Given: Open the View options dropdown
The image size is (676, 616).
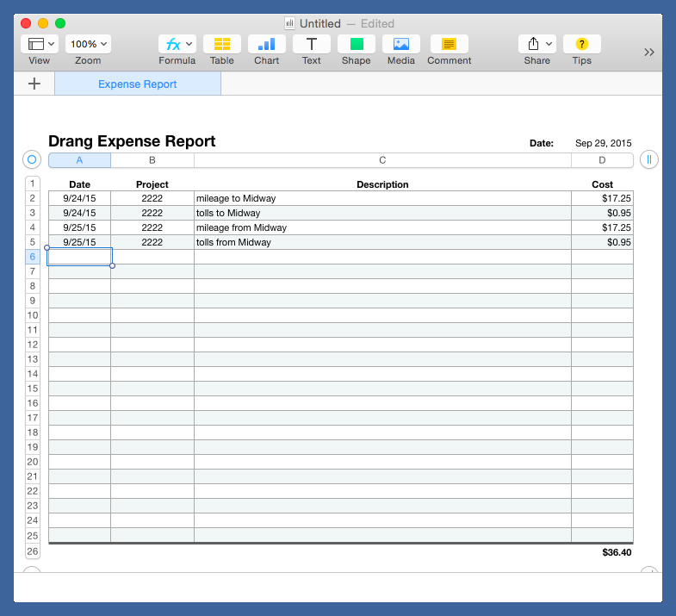Looking at the screenshot, I should click(40, 44).
